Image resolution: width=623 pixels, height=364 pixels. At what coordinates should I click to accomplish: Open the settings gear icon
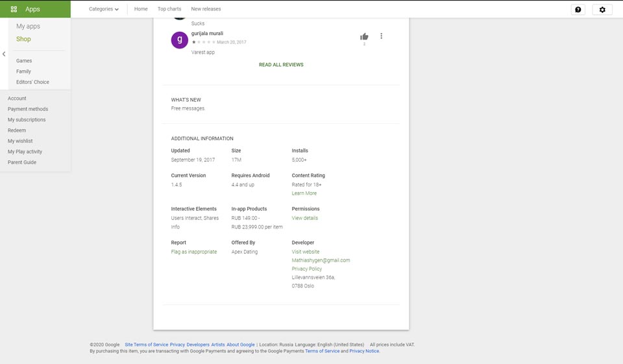point(602,10)
